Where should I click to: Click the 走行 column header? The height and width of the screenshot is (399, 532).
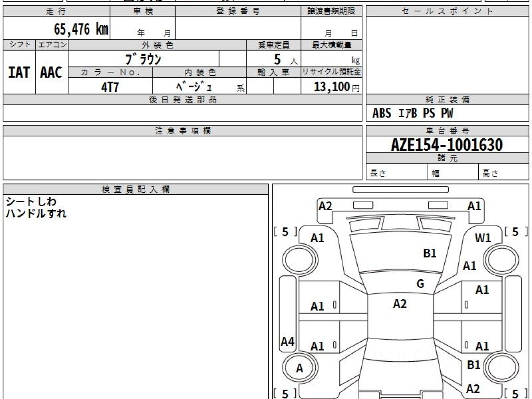tap(56, 12)
